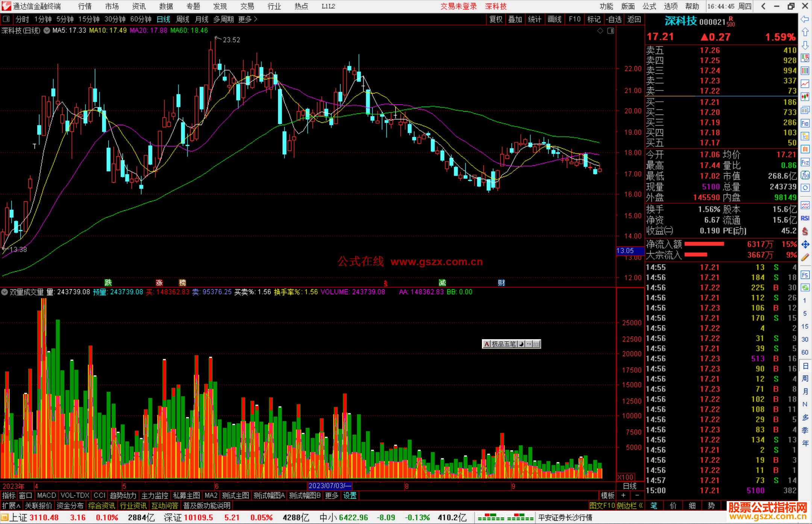The image size is (812, 524).
Task: Open the F10 info sidebar icon
Action: pos(805,123)
